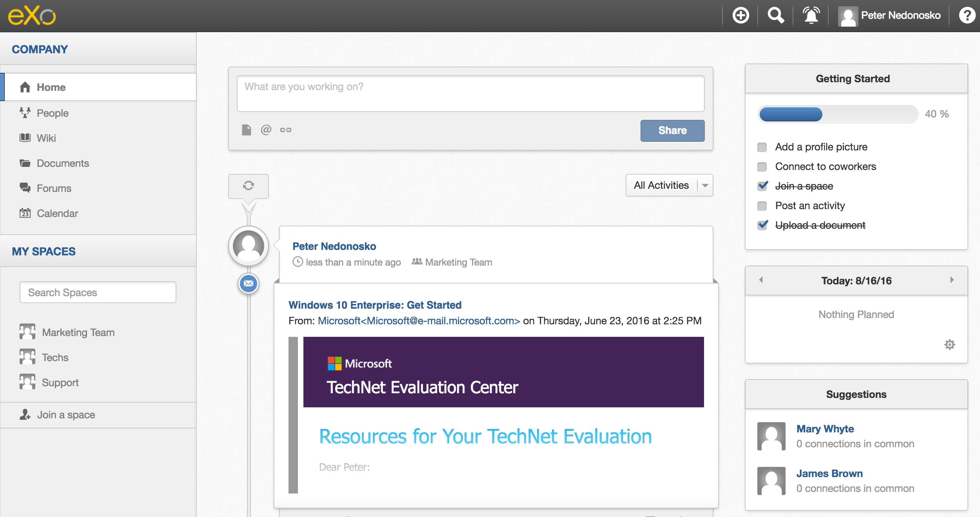
Task: Open the notifications bell icon
Action: click(811, 16)
